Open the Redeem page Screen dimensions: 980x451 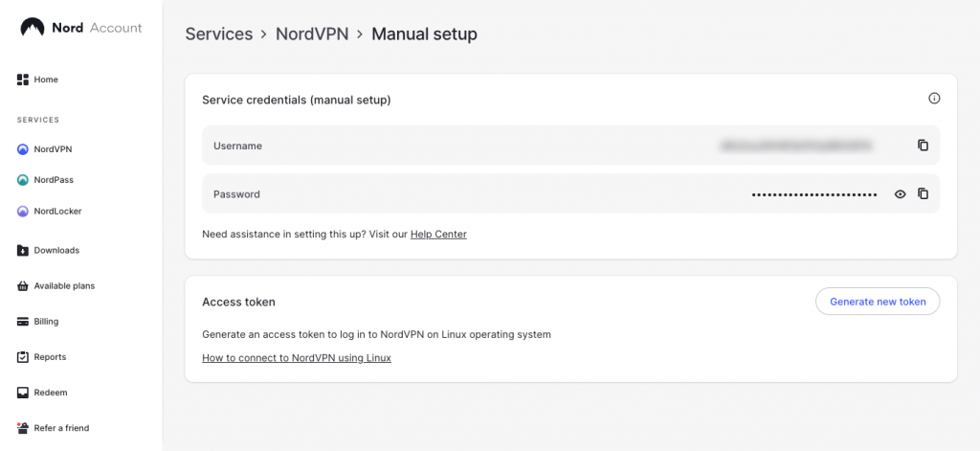(51, 393)
